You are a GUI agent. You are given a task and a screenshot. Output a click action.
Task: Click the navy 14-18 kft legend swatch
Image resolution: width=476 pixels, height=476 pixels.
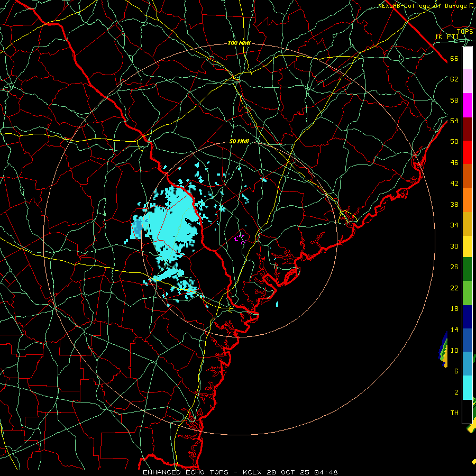pos(467,317)
